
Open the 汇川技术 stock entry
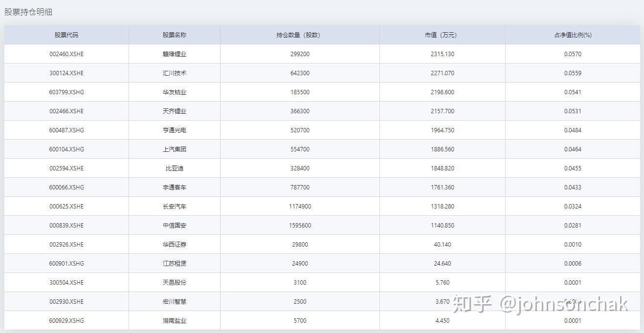click(x=174, y=73)
